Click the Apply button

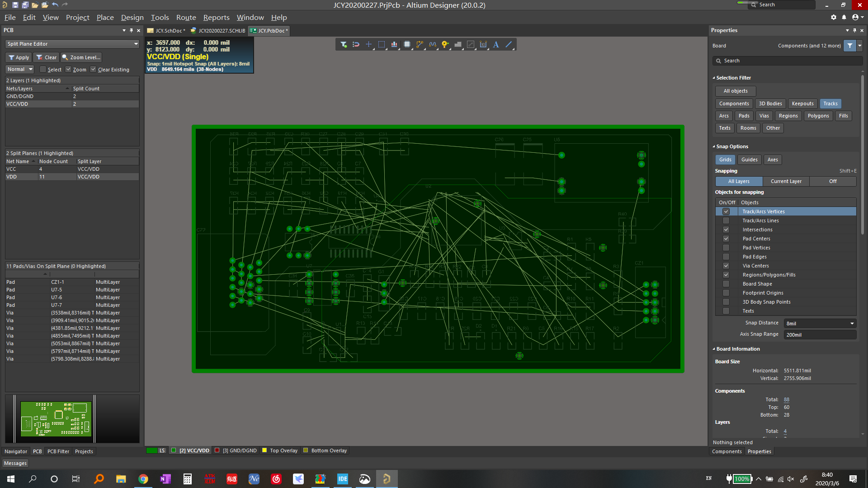click(x=18, y=57)
